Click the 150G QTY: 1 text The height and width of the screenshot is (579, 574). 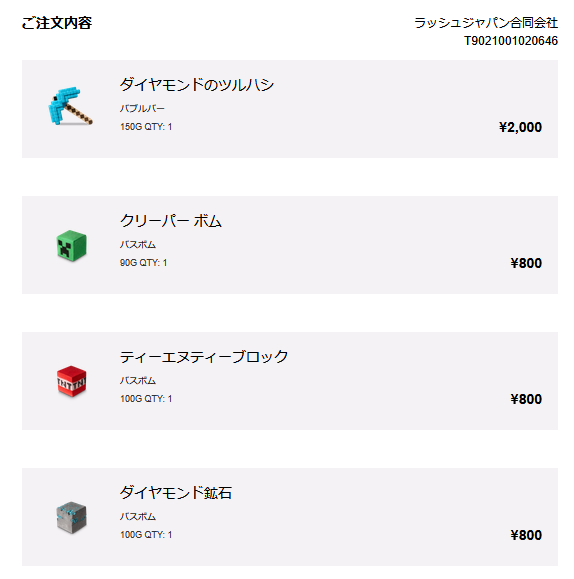pyautogui.click(x=146, y=127)
